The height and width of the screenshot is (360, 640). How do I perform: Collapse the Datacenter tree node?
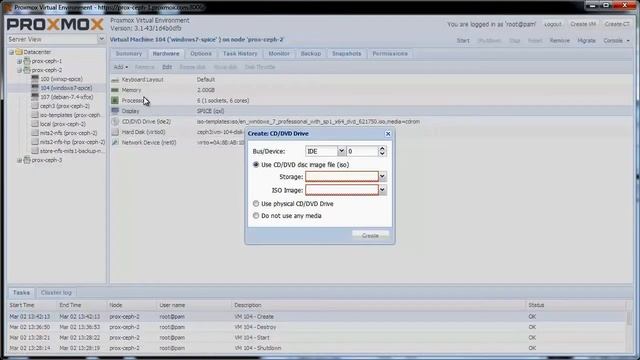click(x=11, y=52)
